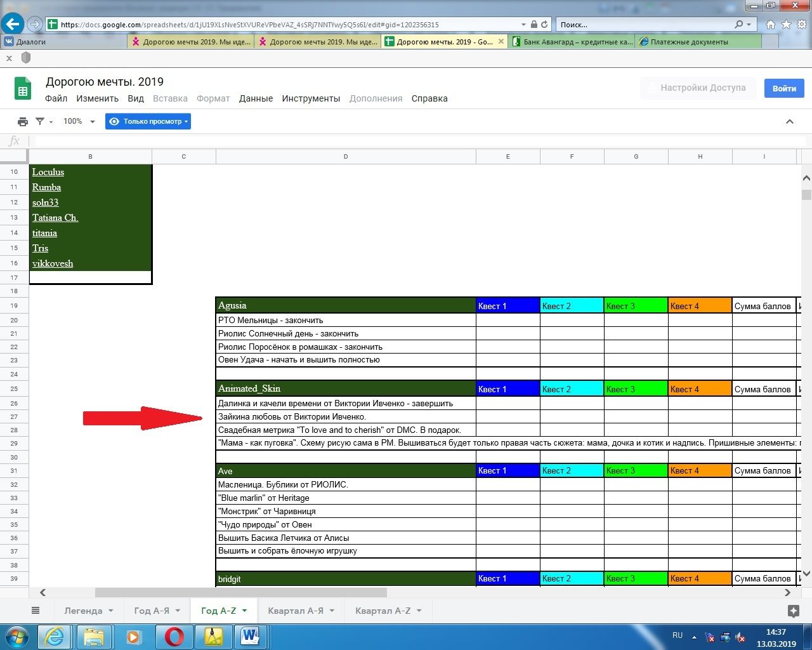Click the print icon in toolbar

pyautogui.click(x=23, y=121)
